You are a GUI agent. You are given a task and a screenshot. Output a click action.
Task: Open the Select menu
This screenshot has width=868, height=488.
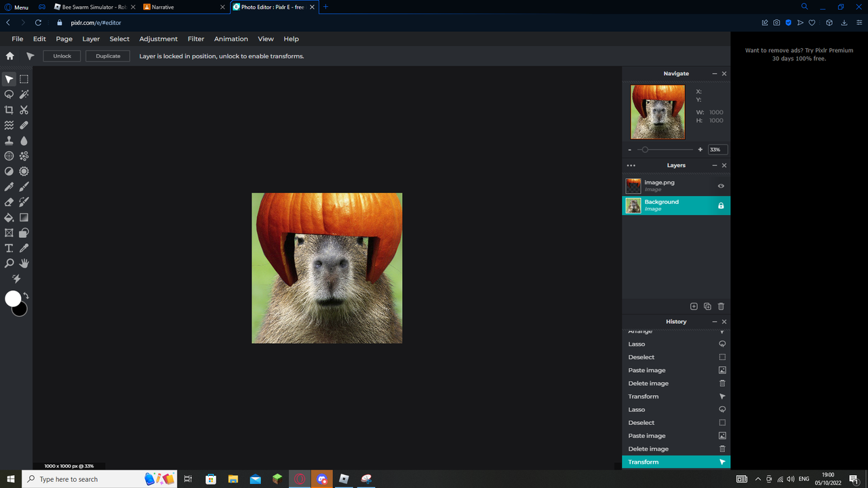119,39
